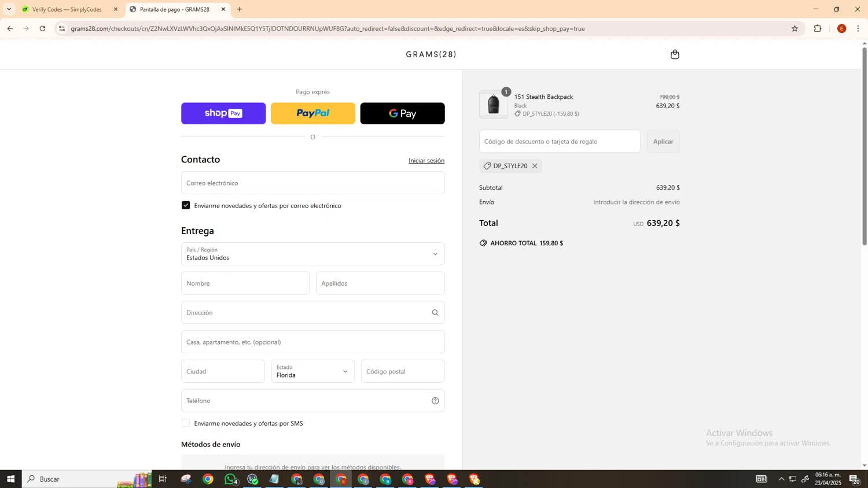868x488 pixels.
Task: Go back to the previous page
Action: pos(10,28)
